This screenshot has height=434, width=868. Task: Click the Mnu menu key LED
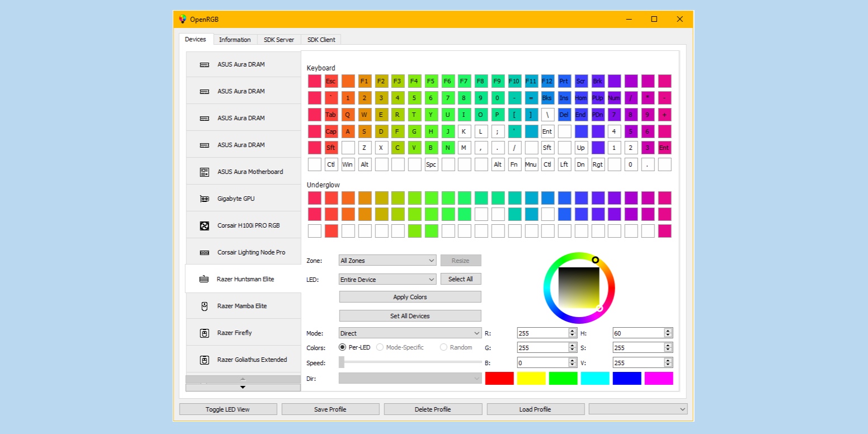coord(531,164)
